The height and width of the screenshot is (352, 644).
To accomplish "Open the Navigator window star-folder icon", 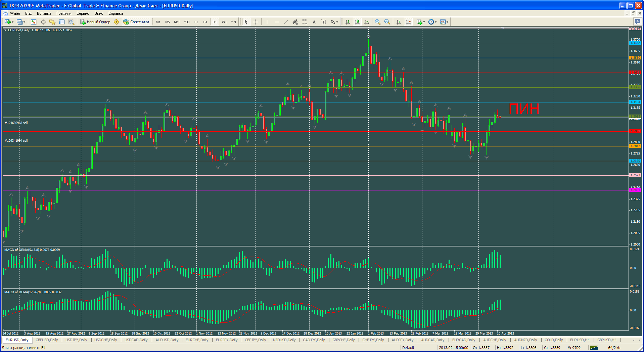I will click(x=52, y=22).
